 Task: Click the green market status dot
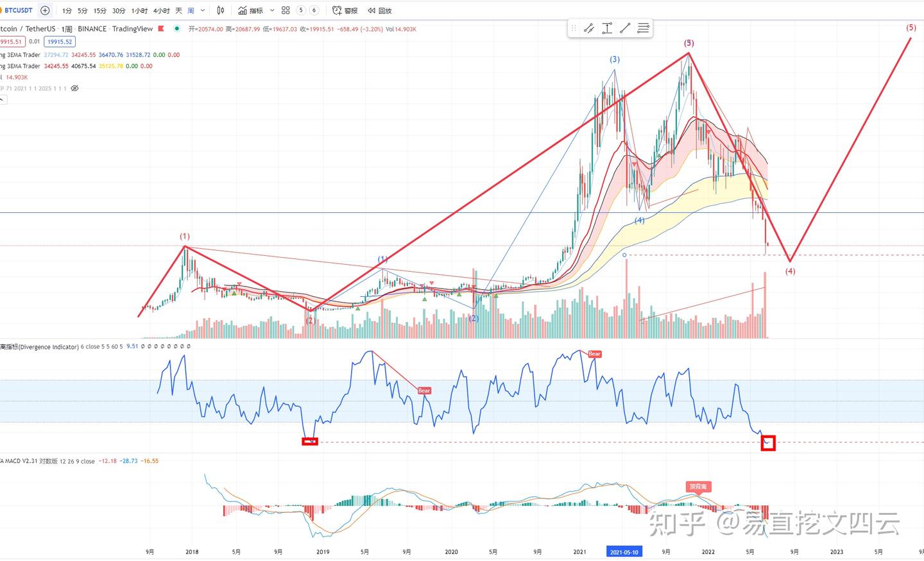pos(176,28)
